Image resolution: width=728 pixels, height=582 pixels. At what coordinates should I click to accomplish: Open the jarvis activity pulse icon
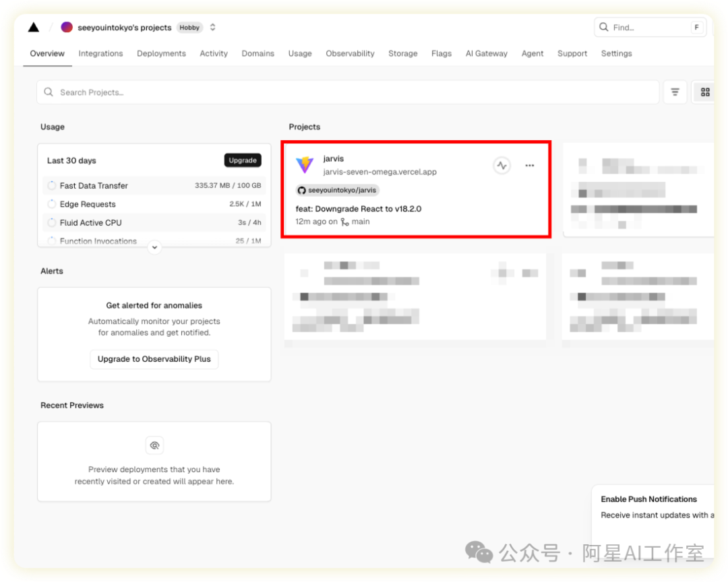click(502, 165)
